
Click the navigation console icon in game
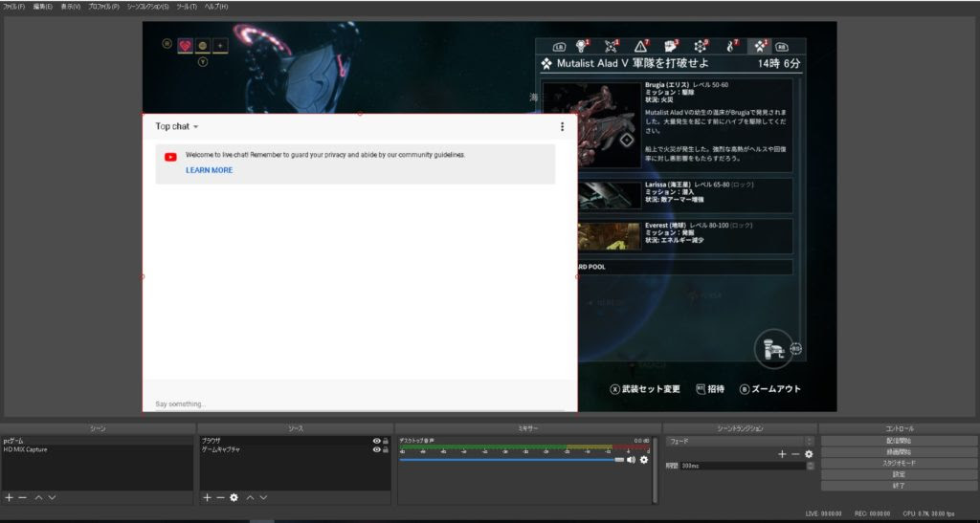(773, 349)
